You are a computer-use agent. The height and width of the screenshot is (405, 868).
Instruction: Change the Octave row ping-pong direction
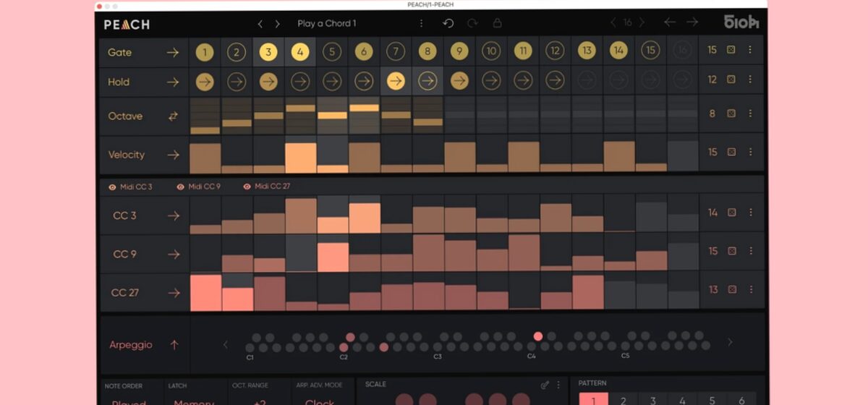pyautogui.click(x=173, y=116)
